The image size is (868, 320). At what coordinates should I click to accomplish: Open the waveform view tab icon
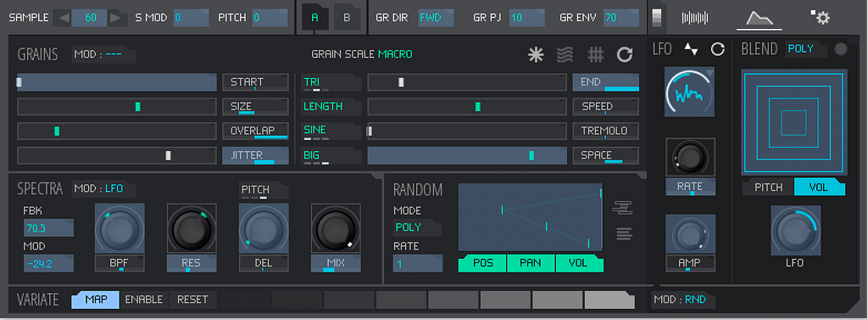pyautogui.click(x=695, y=19)
